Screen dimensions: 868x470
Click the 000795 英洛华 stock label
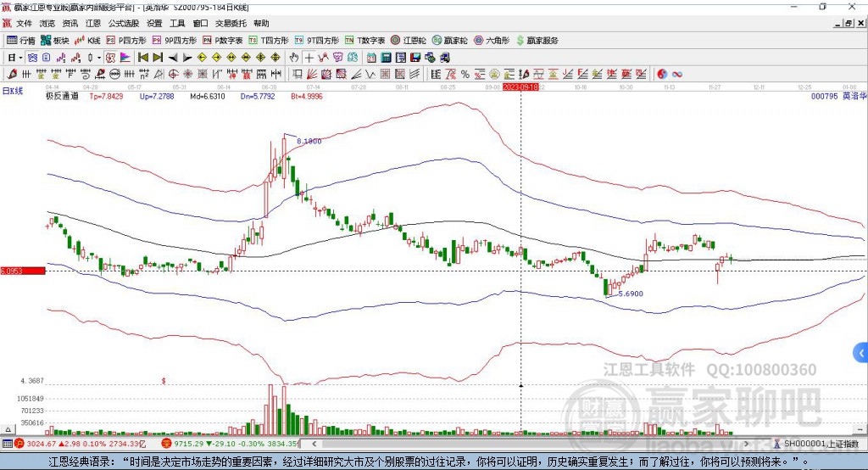click(838, 96)
